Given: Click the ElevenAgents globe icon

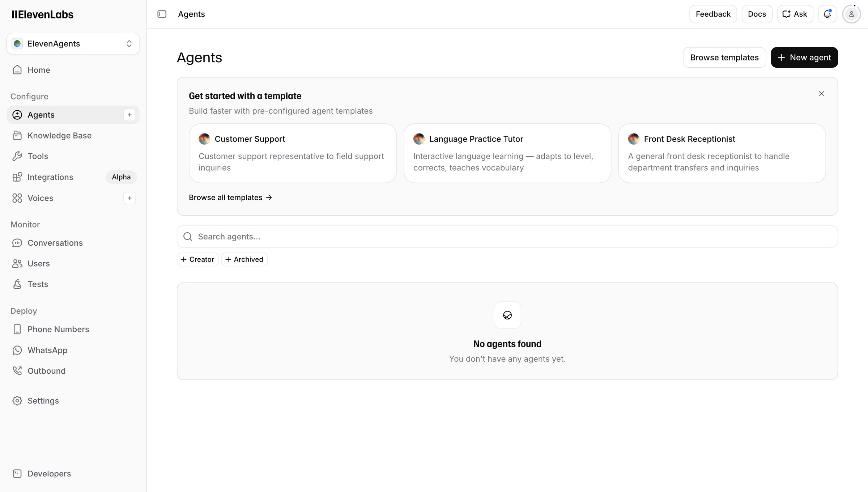Looking at the screenshot, I should click(17, 44).
